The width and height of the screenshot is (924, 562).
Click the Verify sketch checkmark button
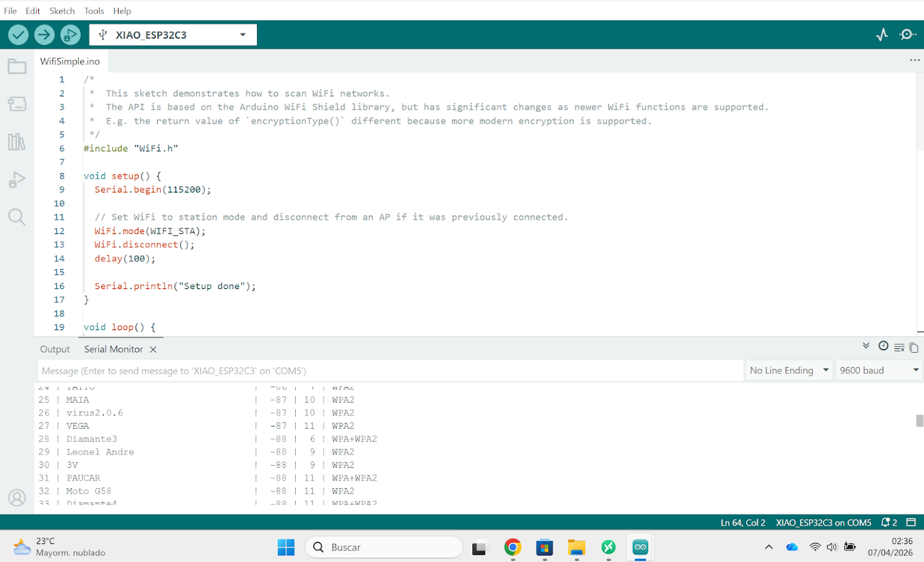[18, 35]
